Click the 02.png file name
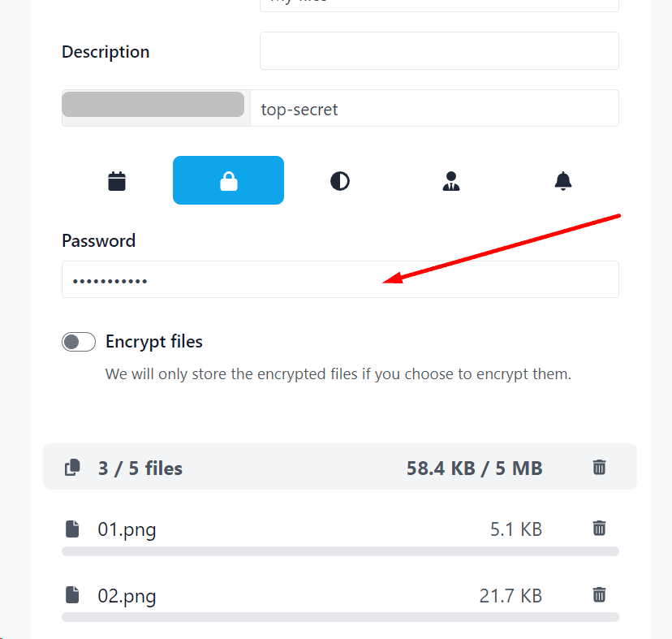The image size is (672, 639). pos(127,596)
